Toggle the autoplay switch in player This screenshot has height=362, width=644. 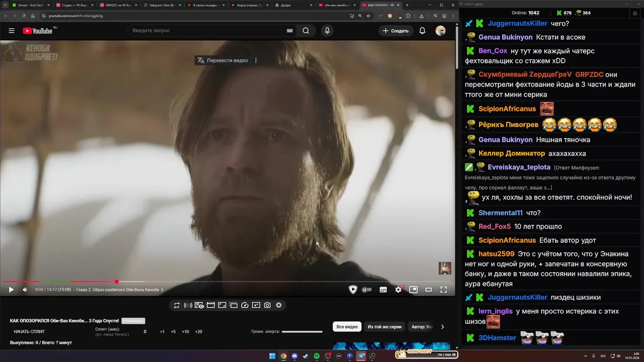[x=367, y=290]
